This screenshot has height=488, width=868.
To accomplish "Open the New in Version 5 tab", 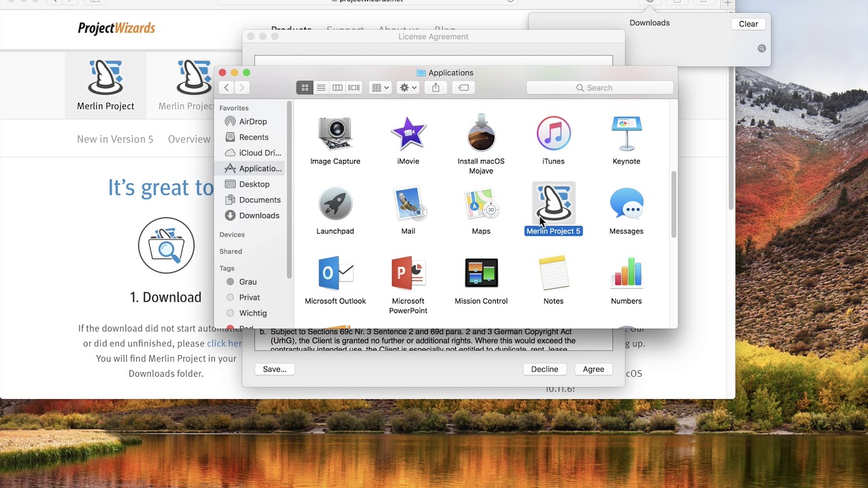I will [115, 139].
